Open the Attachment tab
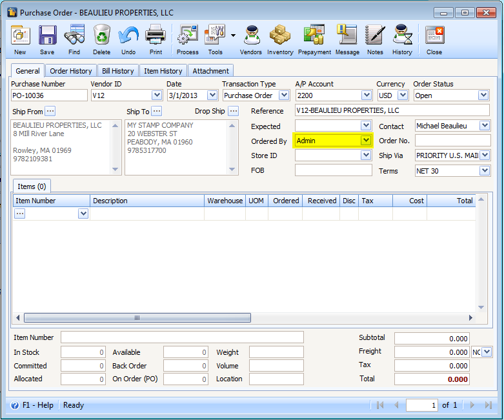504x420 pixels. pos(210,71)
